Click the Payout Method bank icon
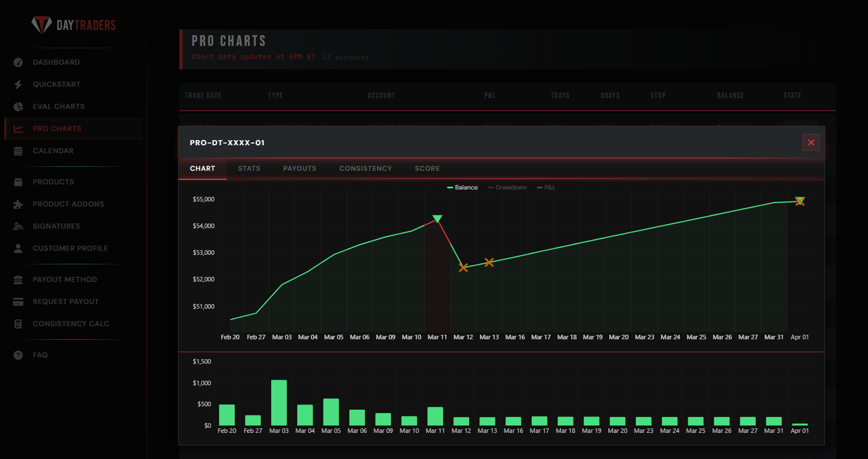Image resolution: width=868 pixels, height=459 pixels. coord(18,280)
